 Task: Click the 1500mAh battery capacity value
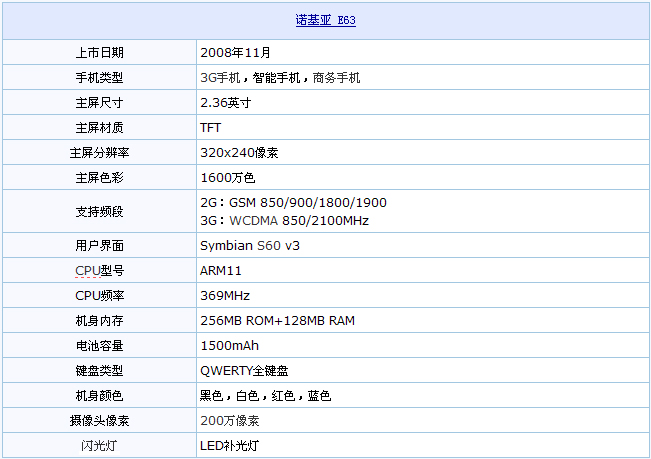(x=230, y=346)
